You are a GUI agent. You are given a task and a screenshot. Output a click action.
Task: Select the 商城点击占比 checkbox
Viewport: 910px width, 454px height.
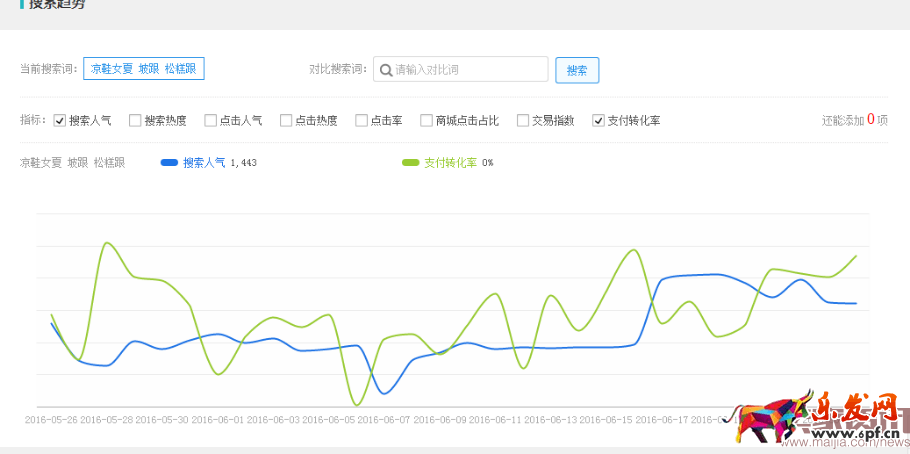pos(426,121)
